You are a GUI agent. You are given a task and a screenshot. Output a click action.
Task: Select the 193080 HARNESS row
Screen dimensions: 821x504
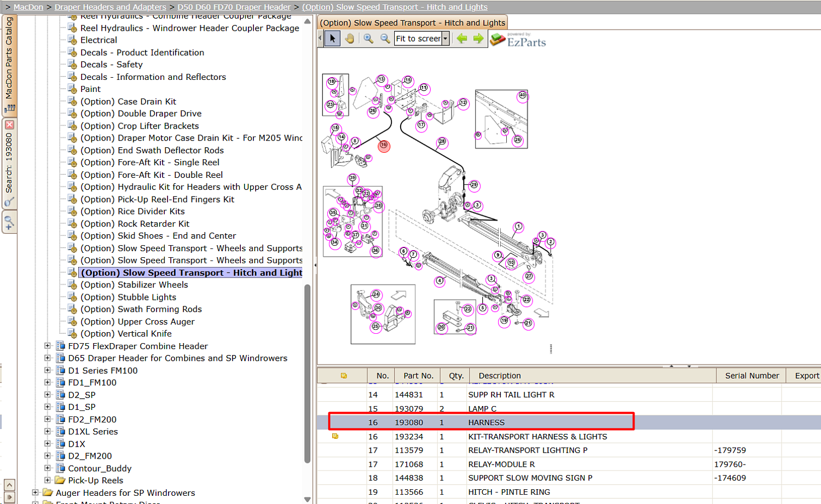[x=569, y=422]
